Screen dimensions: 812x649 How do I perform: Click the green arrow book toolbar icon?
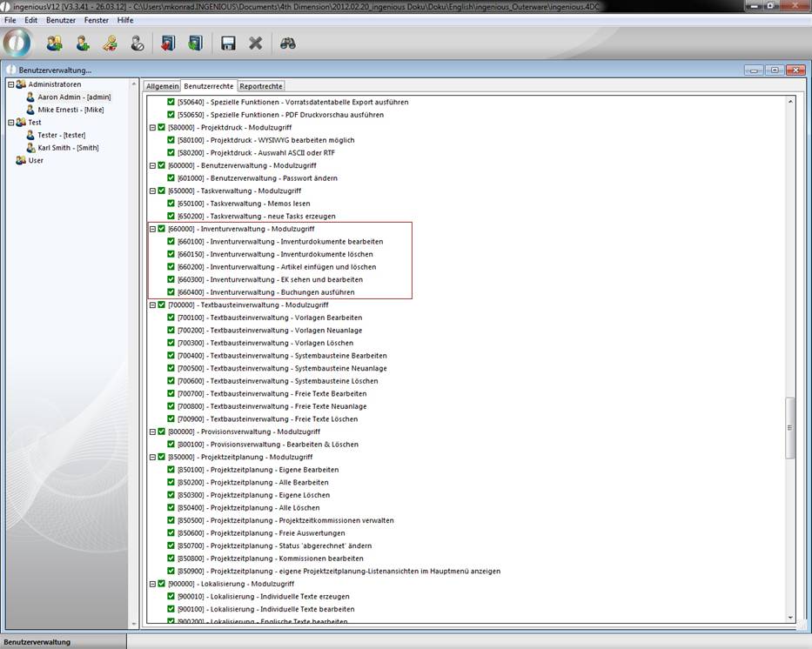(x=195, y=43)
